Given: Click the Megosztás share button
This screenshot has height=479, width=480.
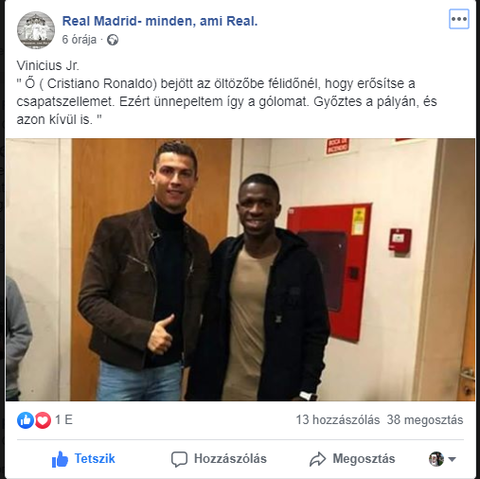Looking at the screenshot, I should point(352,459).
